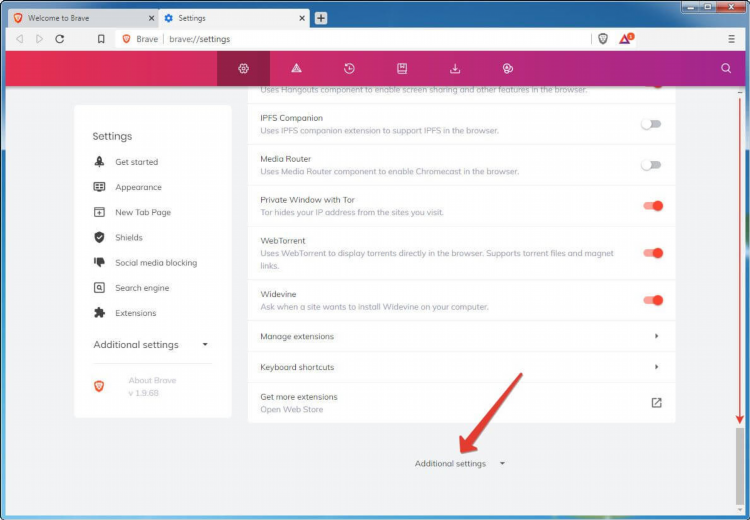Viewport: 750px width, 520px height.
Task: Click the New Tab Page sidebar icon
Action: click(99, 212)
